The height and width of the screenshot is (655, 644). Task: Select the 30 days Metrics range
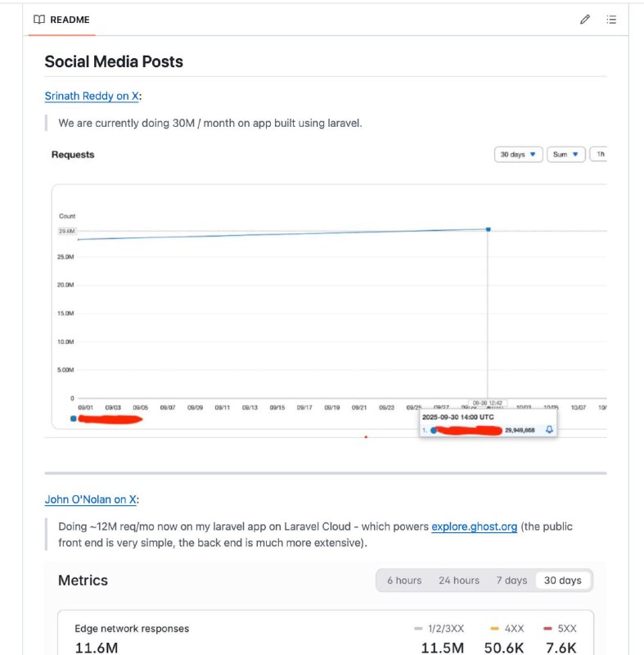[x=563, y=580]
